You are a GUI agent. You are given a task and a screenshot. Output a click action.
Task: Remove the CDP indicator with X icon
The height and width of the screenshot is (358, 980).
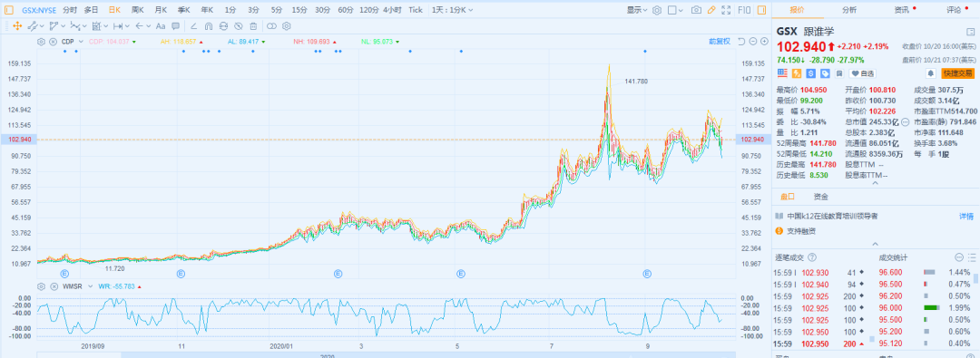click(53, 41)
